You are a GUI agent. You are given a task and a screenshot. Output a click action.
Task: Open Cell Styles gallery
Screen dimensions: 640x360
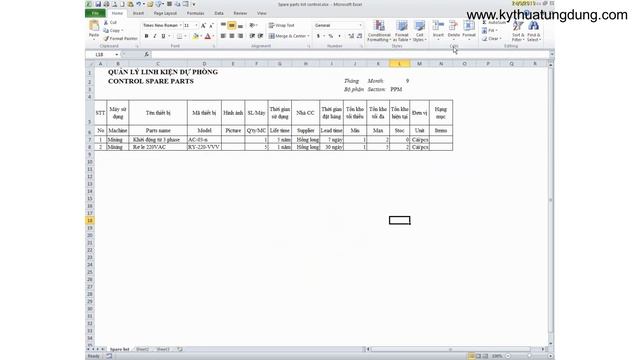click(x=419, y=31)
